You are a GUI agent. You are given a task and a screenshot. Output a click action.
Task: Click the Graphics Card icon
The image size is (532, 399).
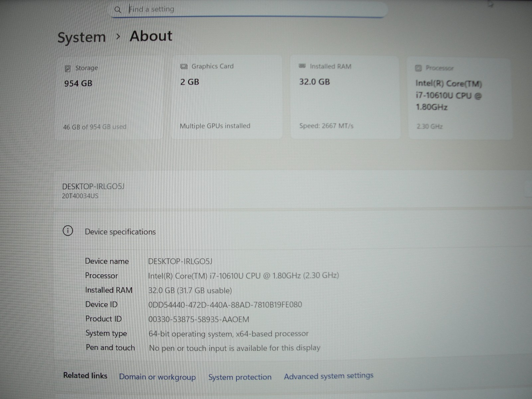[184, 66]
